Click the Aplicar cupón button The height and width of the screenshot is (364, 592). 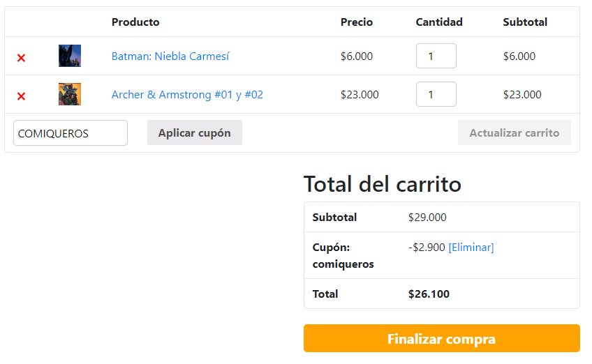click(x=195, y=132)
